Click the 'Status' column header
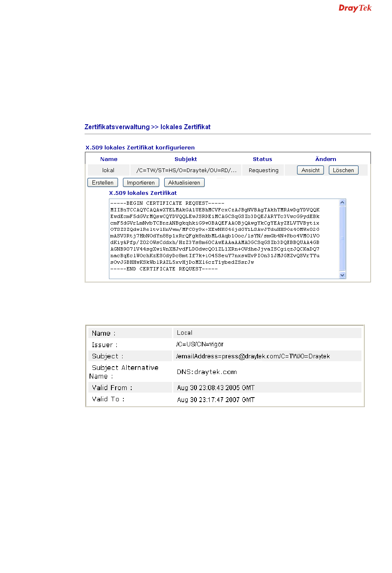The width and height of the screenshot is (392, 573). coord(262,159)
